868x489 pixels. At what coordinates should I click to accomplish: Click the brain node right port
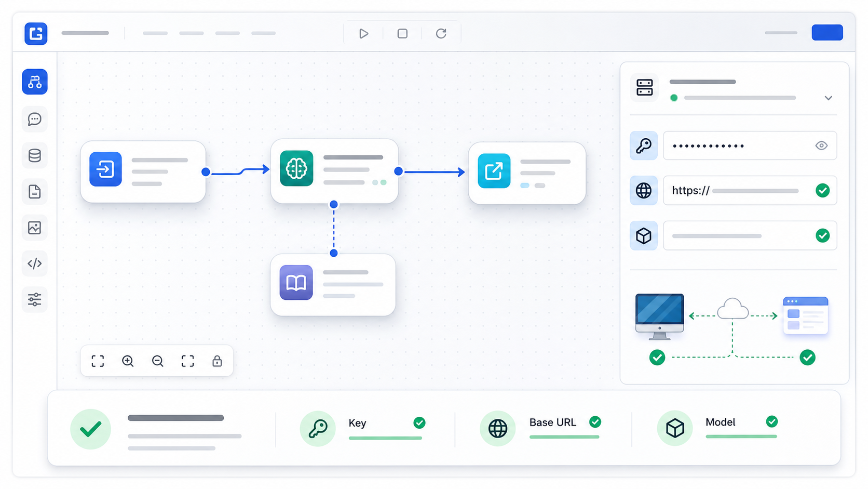coord(398,171)
